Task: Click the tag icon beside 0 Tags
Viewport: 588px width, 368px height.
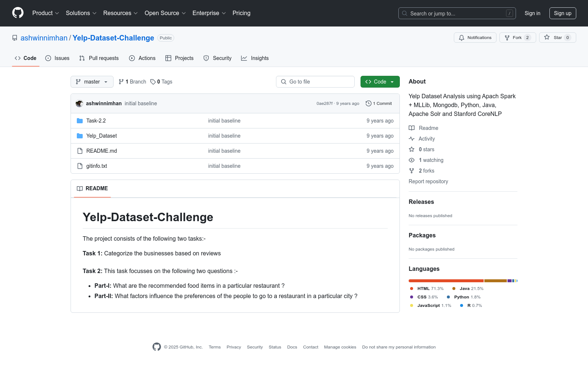Action: (153, 82)
